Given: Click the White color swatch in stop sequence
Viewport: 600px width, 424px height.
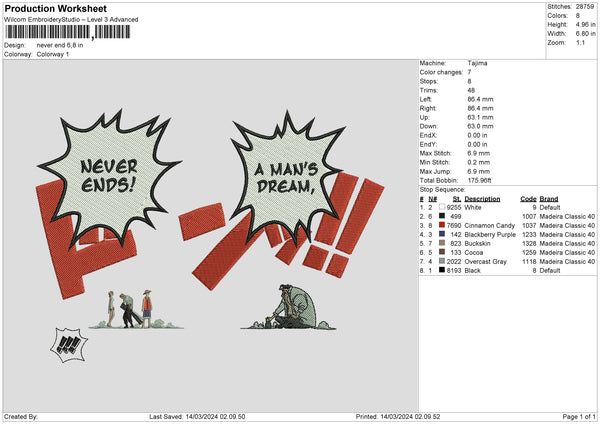Looking at the screenshot, I should coord(442,207).
